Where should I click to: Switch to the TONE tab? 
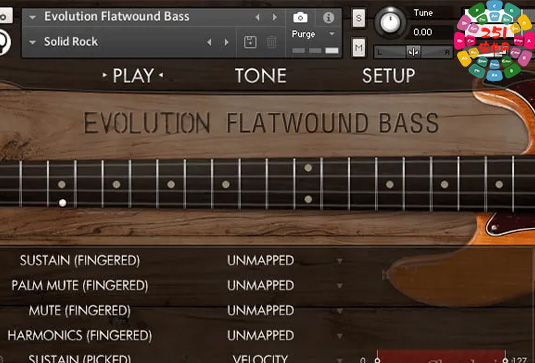pos(261,75)
